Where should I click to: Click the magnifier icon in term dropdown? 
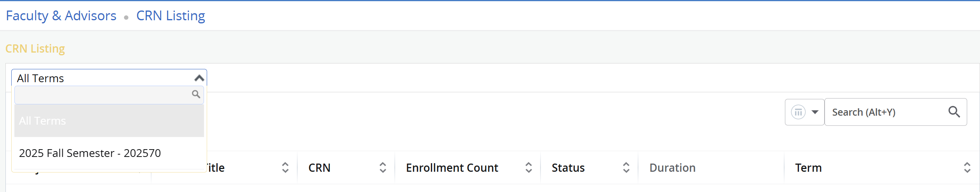tap(196, 94)
